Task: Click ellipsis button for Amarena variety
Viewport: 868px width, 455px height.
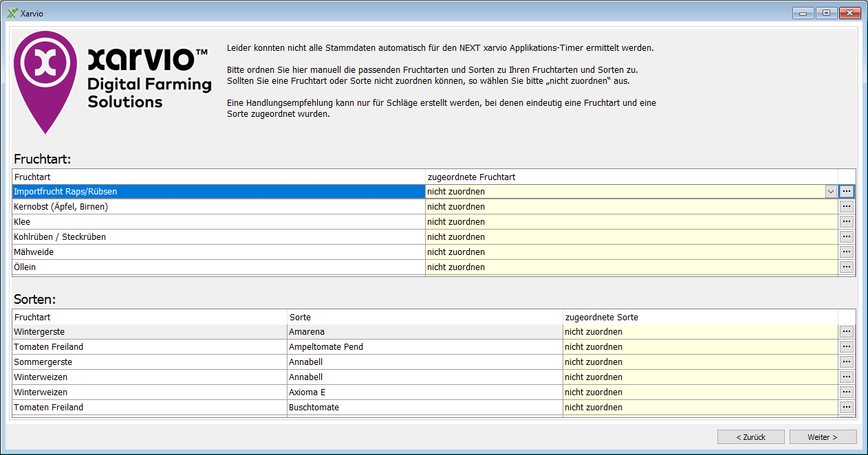Action: (847, 331)
